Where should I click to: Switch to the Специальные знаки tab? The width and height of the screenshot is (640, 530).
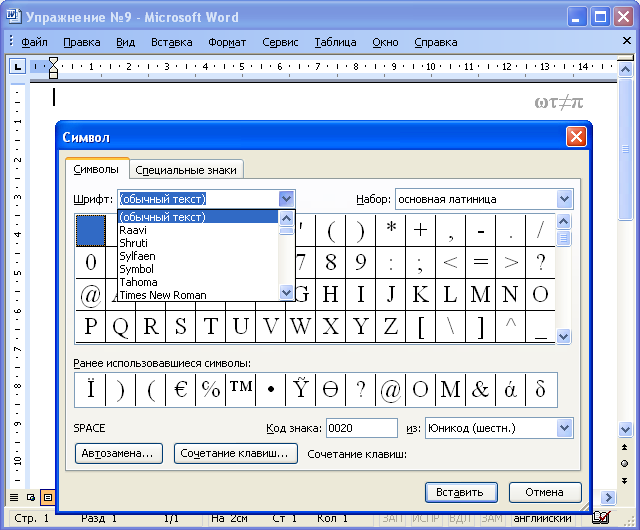(x=186, y=170)
